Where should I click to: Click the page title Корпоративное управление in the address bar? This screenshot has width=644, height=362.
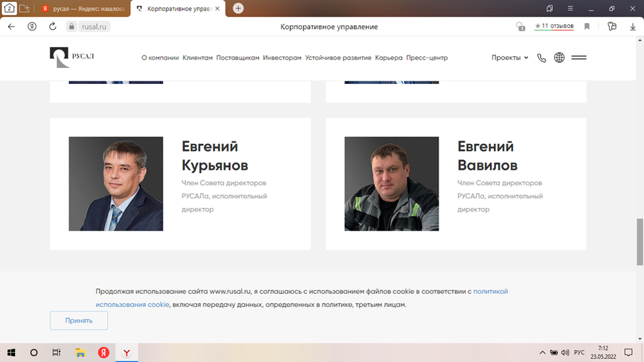329,26
